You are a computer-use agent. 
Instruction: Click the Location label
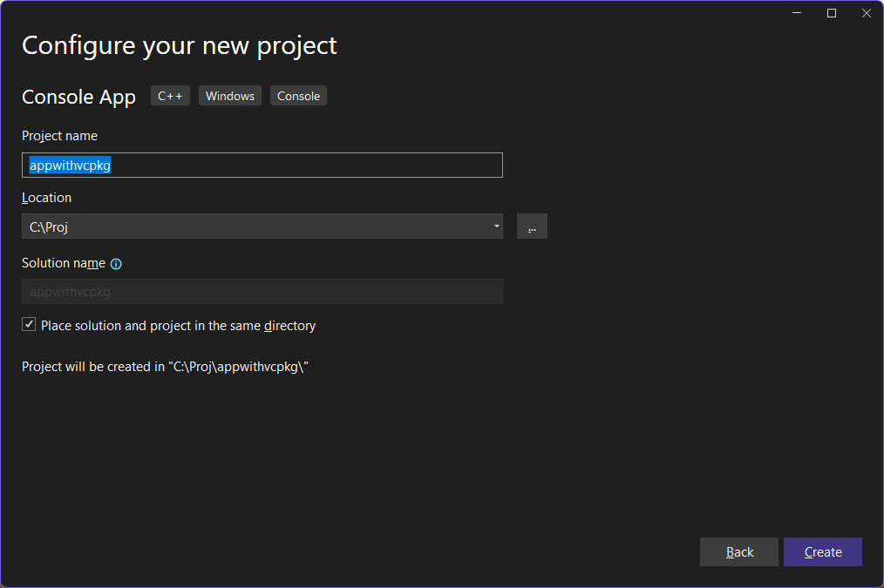coord(47,198)
